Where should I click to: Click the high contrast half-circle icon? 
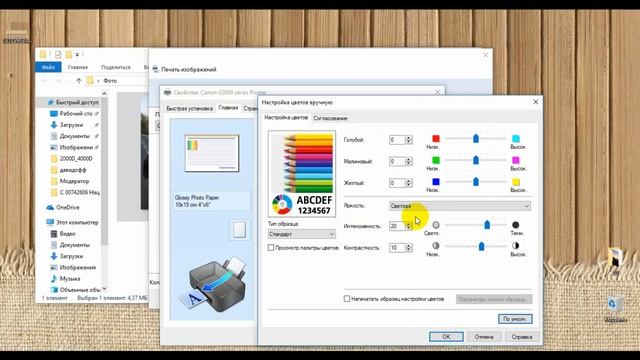tap(516, 246)
